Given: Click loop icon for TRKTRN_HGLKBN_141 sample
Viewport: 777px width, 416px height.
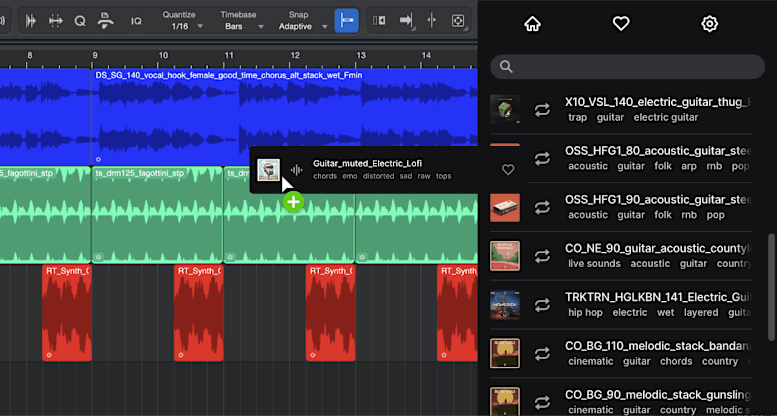Looking at the screenshot, I should (542, 305).
